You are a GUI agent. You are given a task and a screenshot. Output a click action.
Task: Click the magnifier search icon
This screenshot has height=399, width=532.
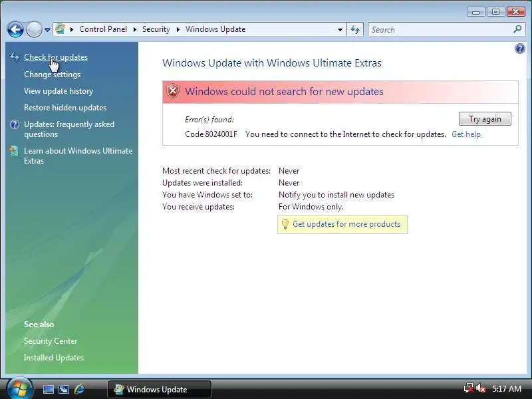pyautogui.click(x=517, y=29)
